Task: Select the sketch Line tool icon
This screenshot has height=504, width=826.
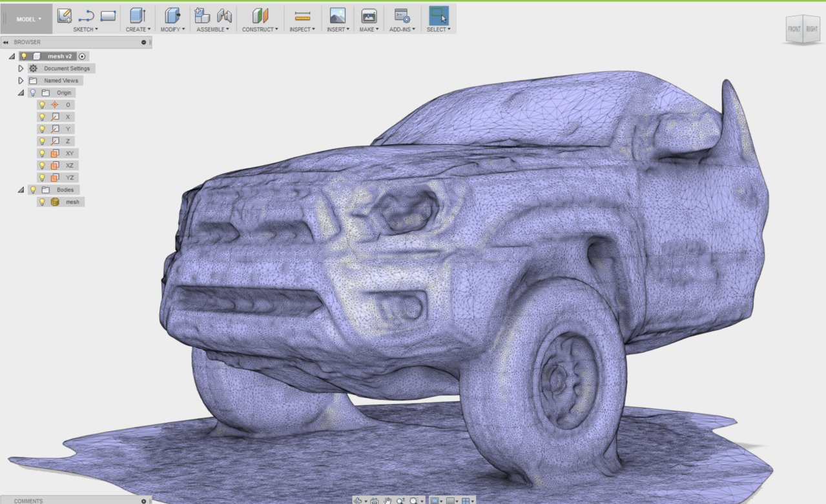Action: (x=86, y=15)
